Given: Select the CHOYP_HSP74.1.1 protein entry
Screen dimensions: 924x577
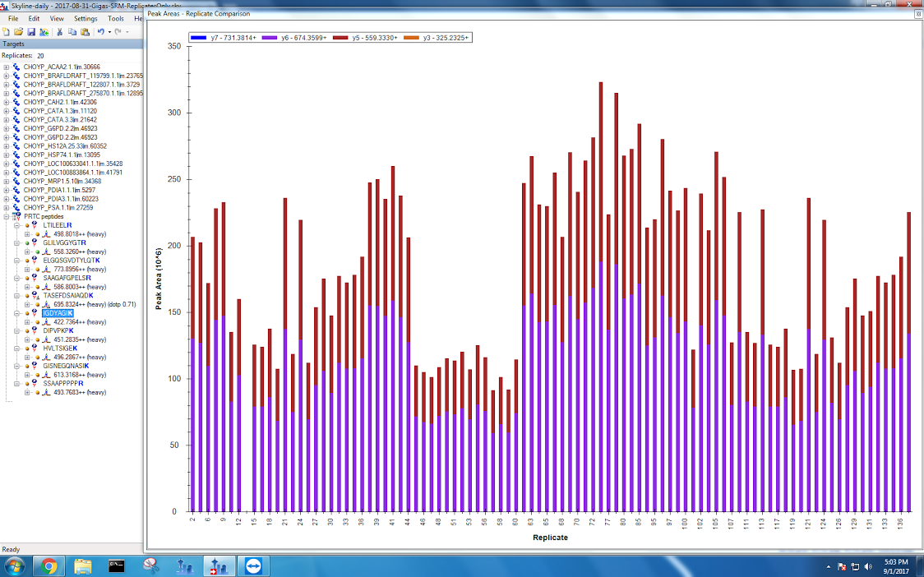Looking at the screenshot, I should [x=62, y=155].
